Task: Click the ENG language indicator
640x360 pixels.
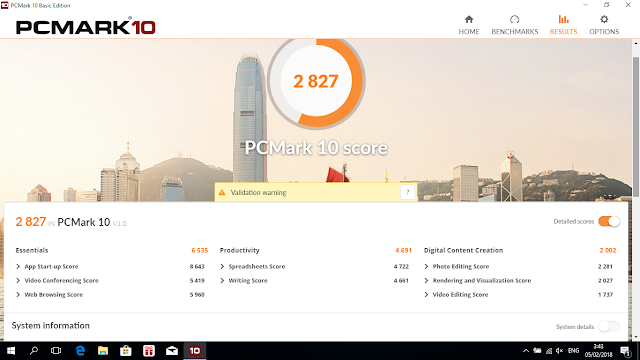Action: click(573, 351)
